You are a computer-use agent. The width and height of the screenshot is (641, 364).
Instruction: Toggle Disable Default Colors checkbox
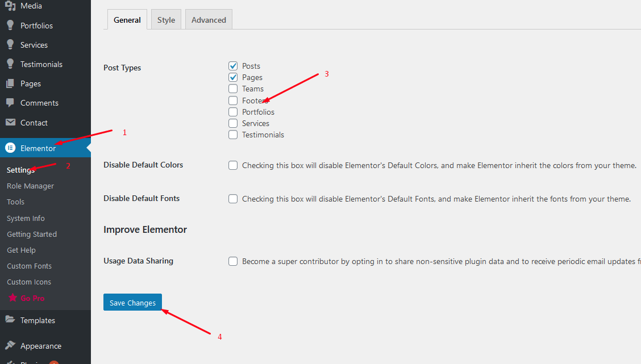click(x=233, y=165)
